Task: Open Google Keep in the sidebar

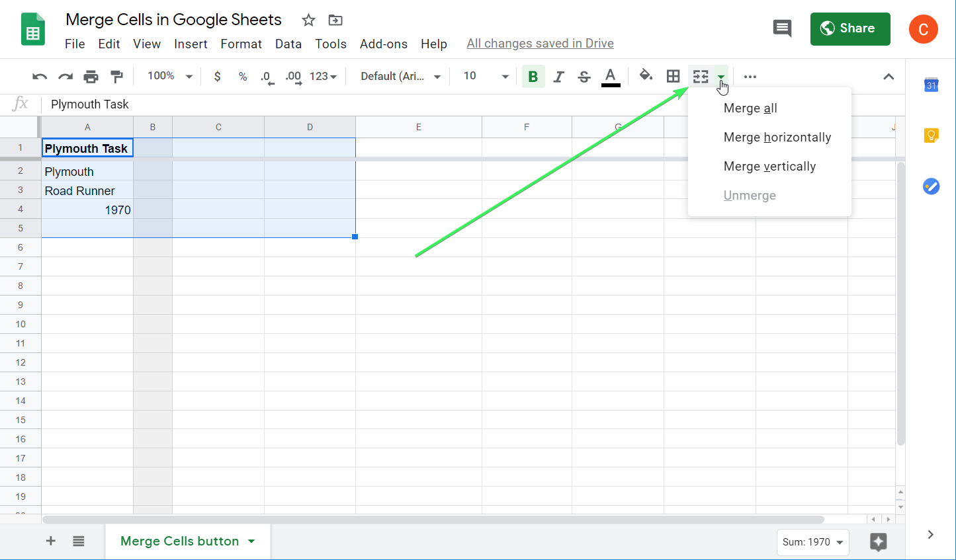Action: [931, 135]
